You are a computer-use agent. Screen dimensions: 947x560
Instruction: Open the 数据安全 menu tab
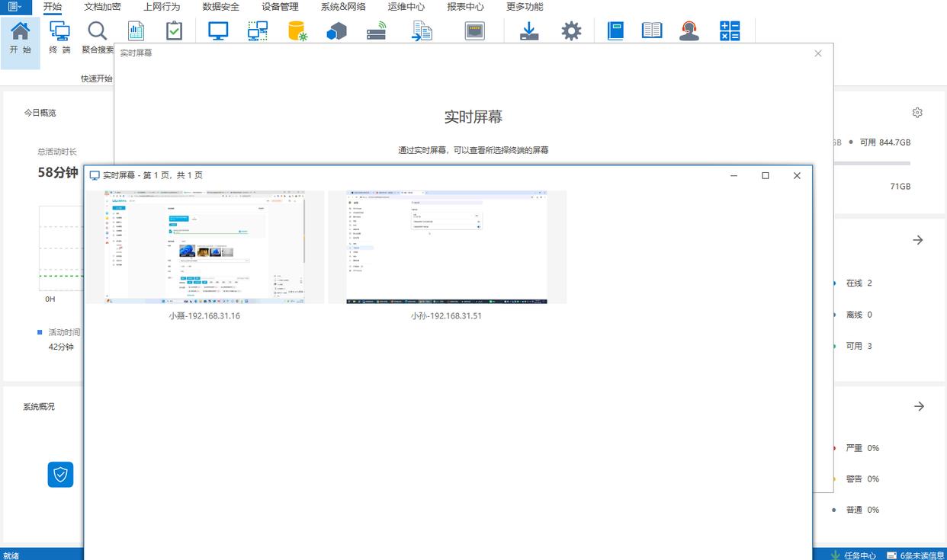[220, 7]
